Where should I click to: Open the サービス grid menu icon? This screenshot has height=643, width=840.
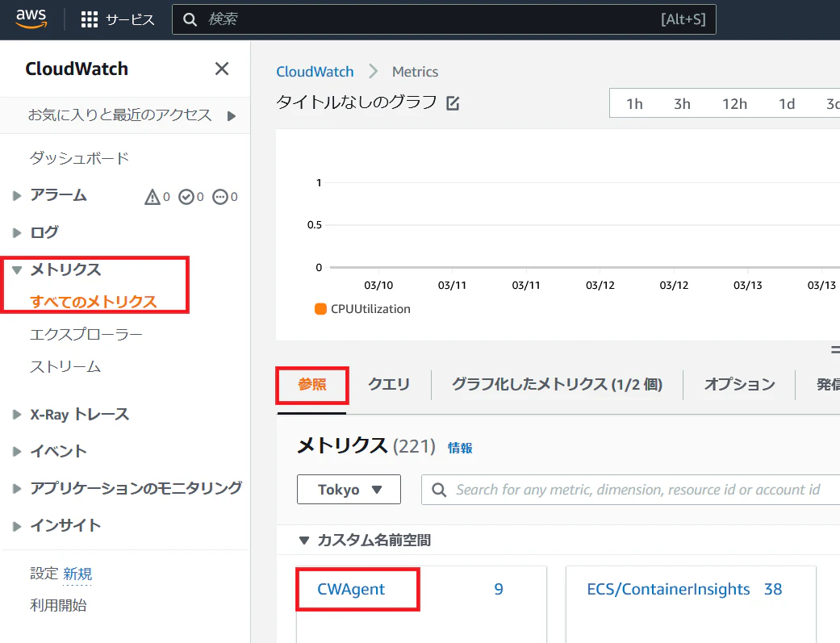coord(89,20)
